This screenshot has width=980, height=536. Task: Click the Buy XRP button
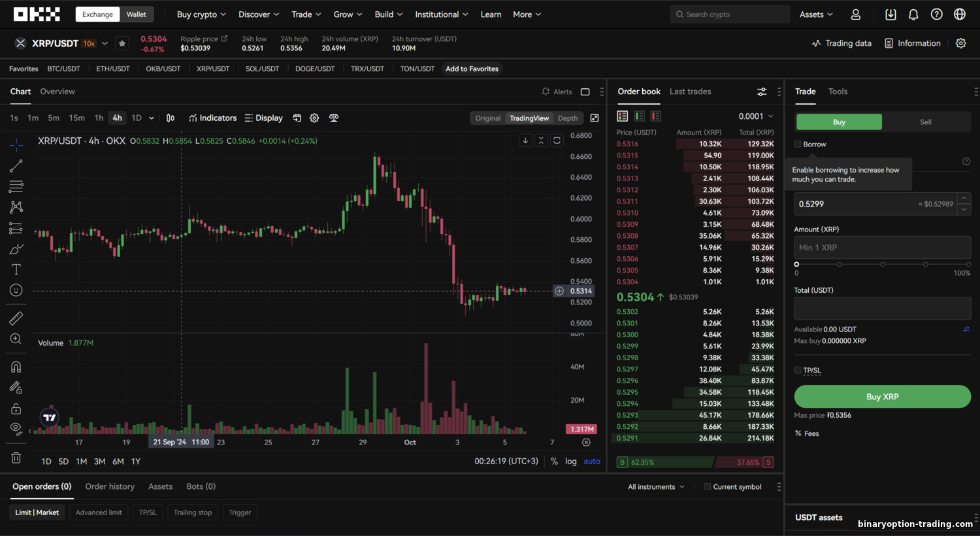(x=882, y=397)
